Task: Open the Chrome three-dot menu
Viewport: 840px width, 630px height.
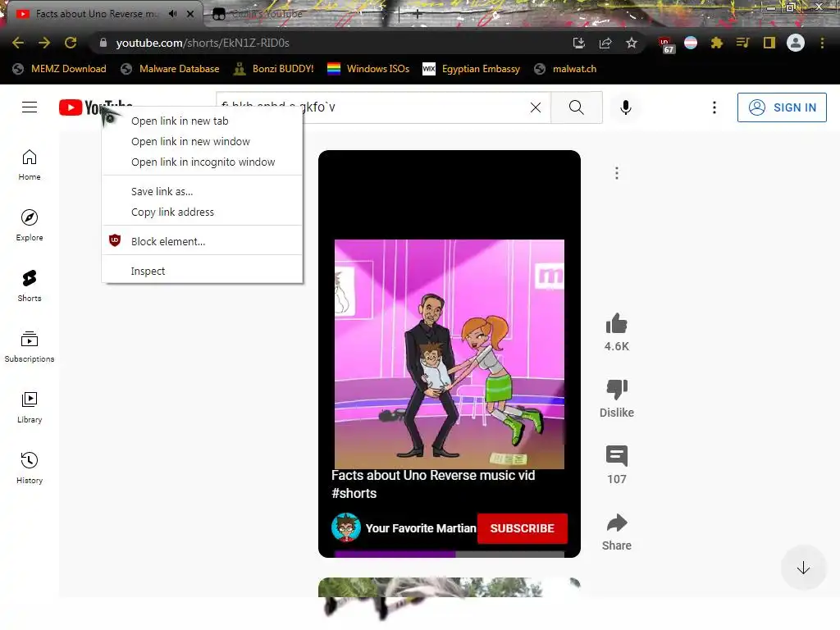Action: (822, 43)
